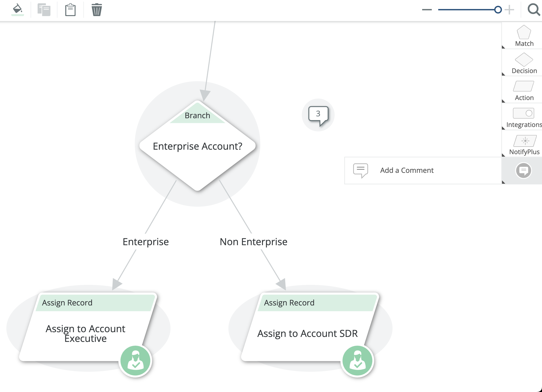542x392 pixels.
Task: Click the zoom slider handle
Action: coord(498,10)
